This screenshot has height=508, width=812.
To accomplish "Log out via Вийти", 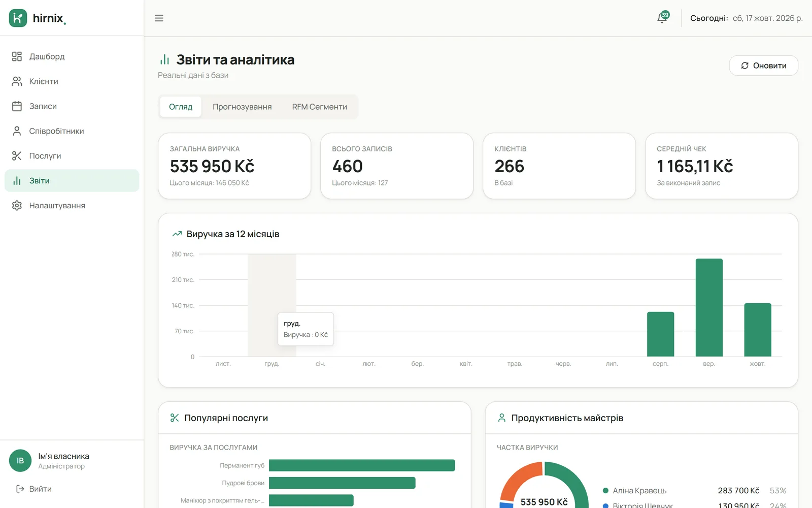I will point(34,489).
